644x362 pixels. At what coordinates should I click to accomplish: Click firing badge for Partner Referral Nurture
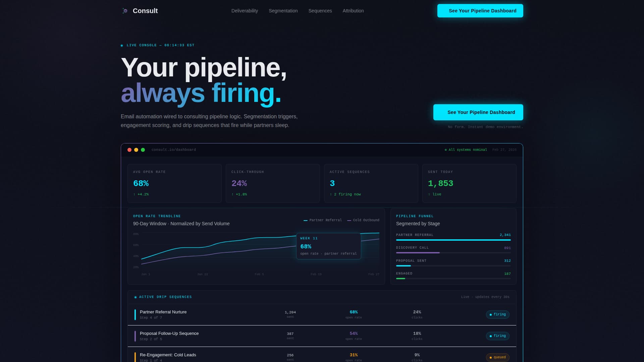point(498,314)
